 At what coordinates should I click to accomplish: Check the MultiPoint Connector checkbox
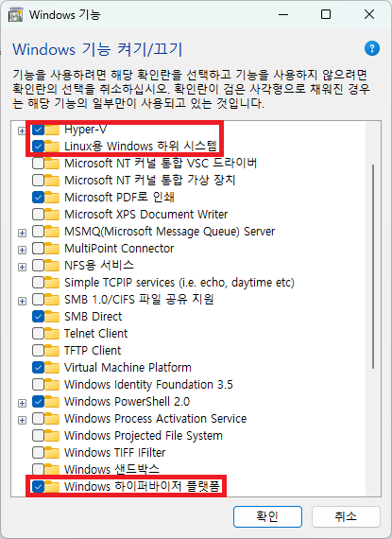(38, 249)
